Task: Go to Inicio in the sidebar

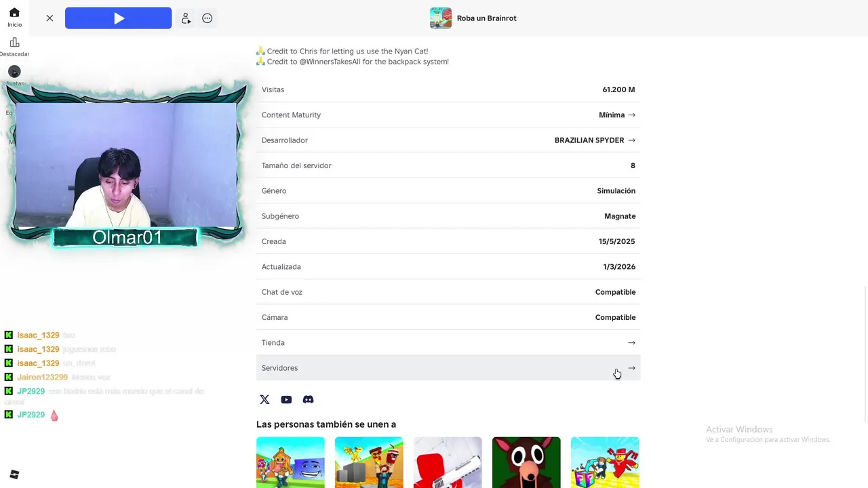Action: [x=14, y=18]
